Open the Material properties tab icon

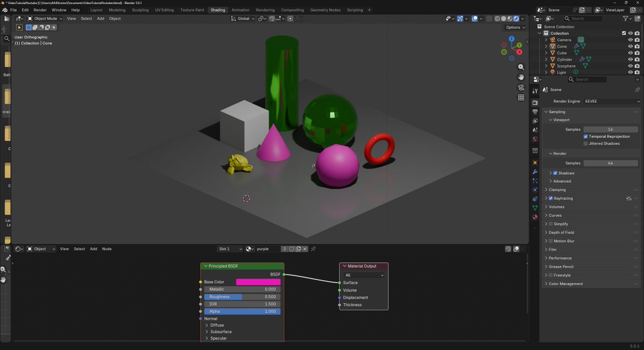point(535,217)
